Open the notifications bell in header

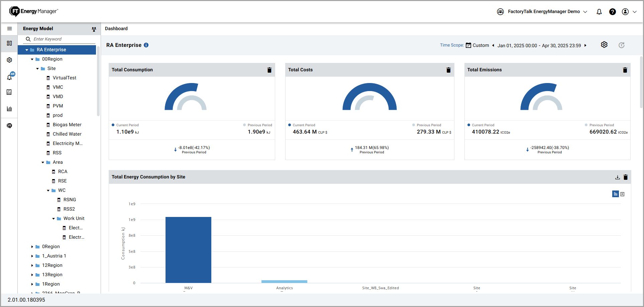click(x=599, y=12)
